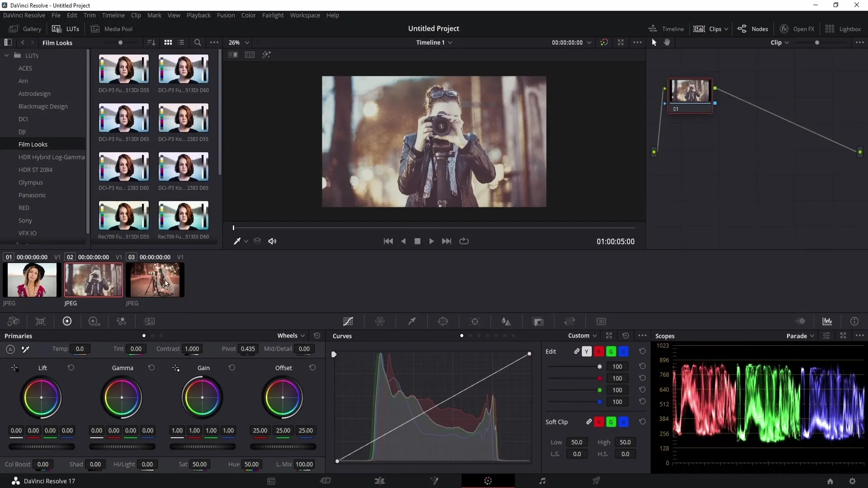Select the arrow pointer tool in node editor
This screenshot has width=868, height=488.
tap(654, 42)
